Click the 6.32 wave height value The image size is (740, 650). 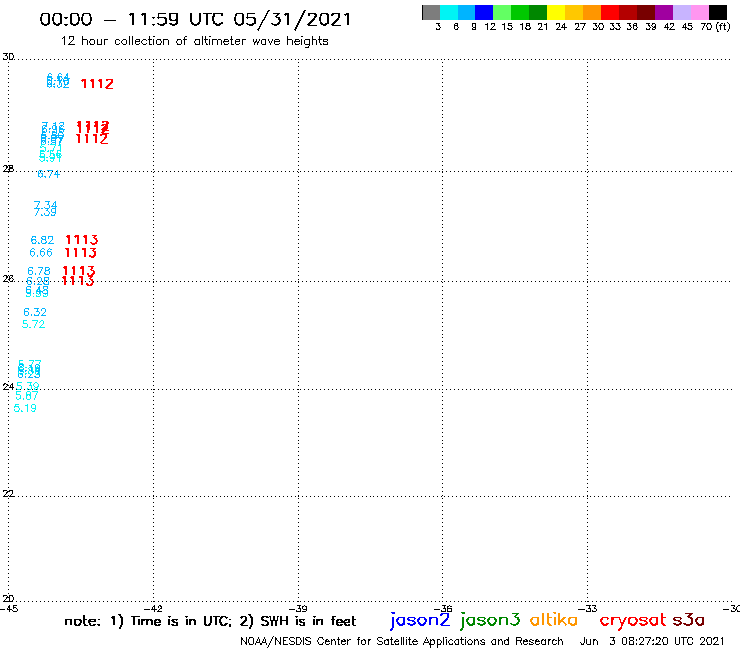point(35,312)
